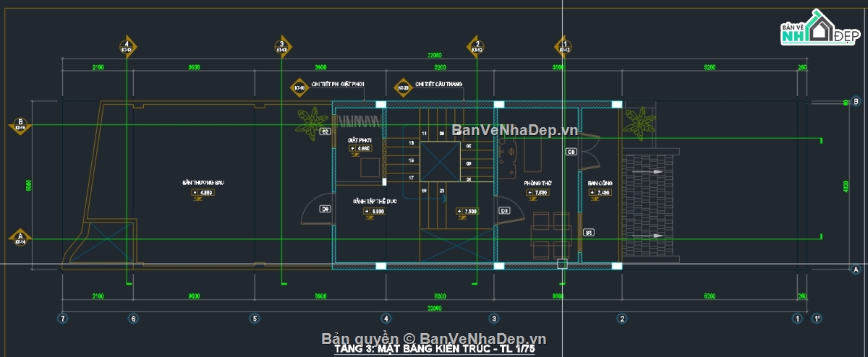Select stair step number 21

pos(441,189)
